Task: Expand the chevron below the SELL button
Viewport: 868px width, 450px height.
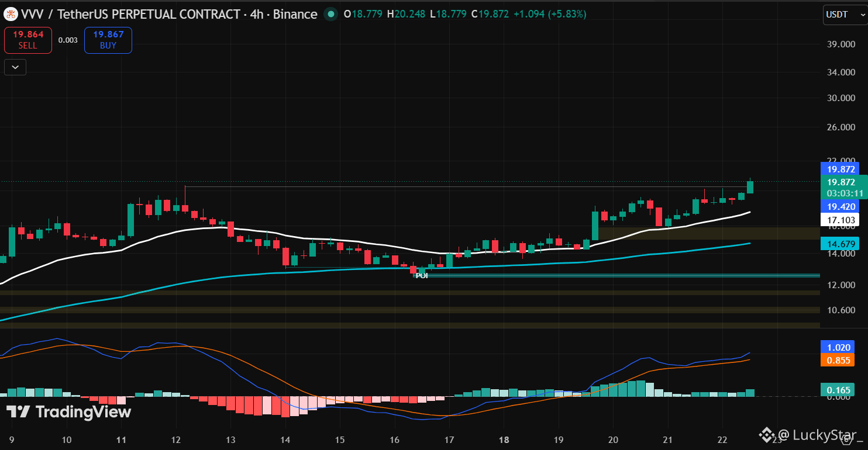Action: click(15, 67)
